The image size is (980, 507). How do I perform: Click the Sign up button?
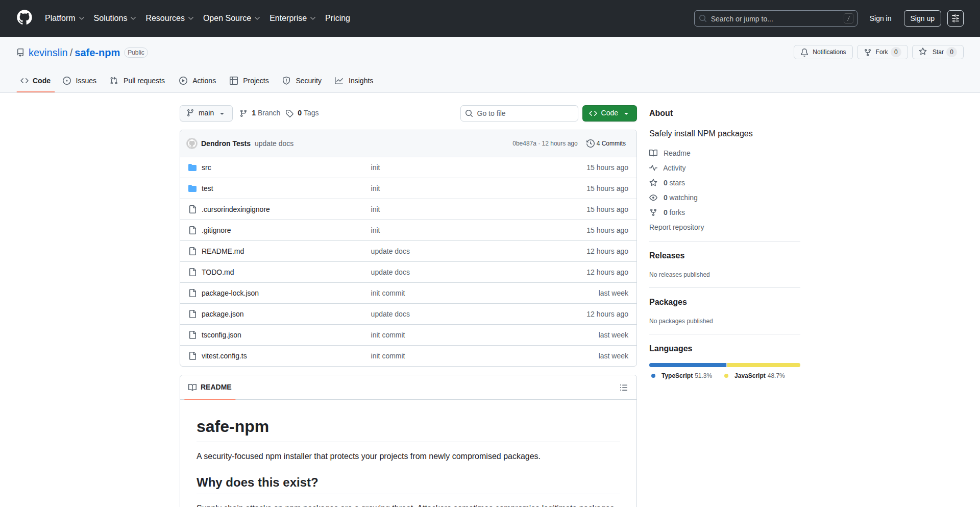point(922,18)
